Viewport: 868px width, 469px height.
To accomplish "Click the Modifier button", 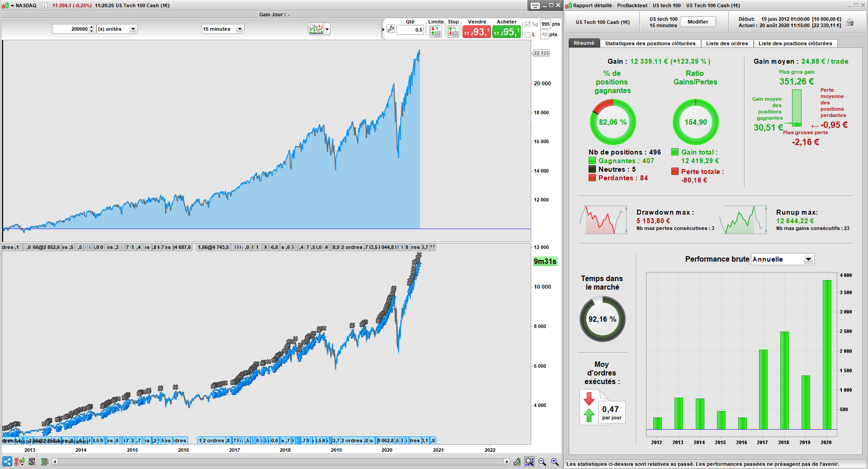I will (698, 22).
